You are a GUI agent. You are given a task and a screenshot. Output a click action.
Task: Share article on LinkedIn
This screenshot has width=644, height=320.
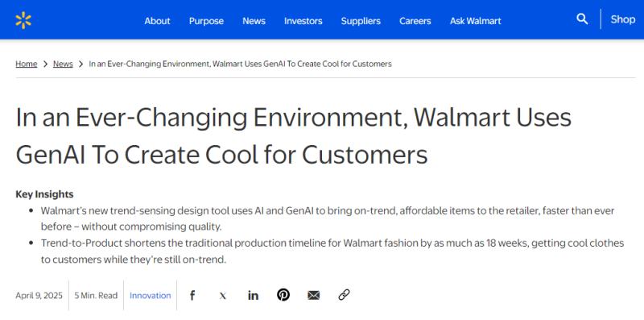(x=253, y=295)
